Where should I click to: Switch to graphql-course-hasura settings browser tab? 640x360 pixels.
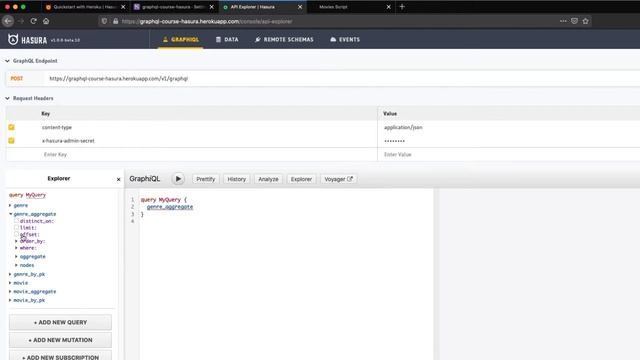click(171, 7)
